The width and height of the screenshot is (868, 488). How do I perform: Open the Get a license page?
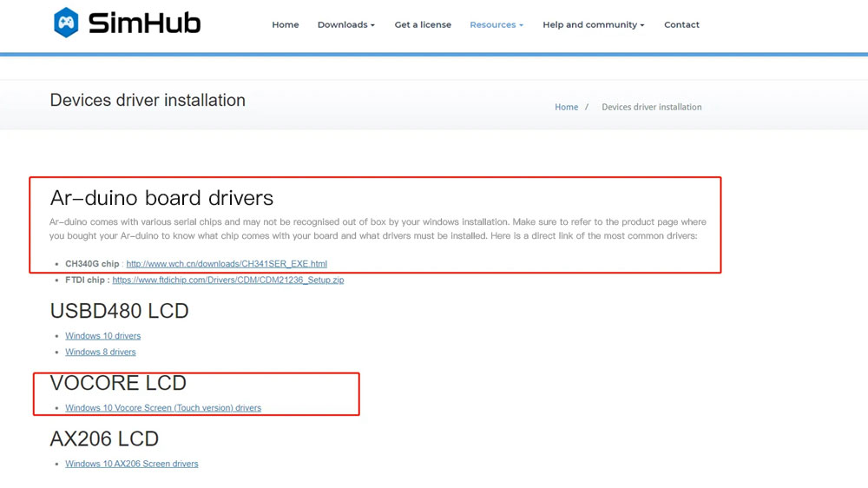pyautogui.click(x=423, y=25)
